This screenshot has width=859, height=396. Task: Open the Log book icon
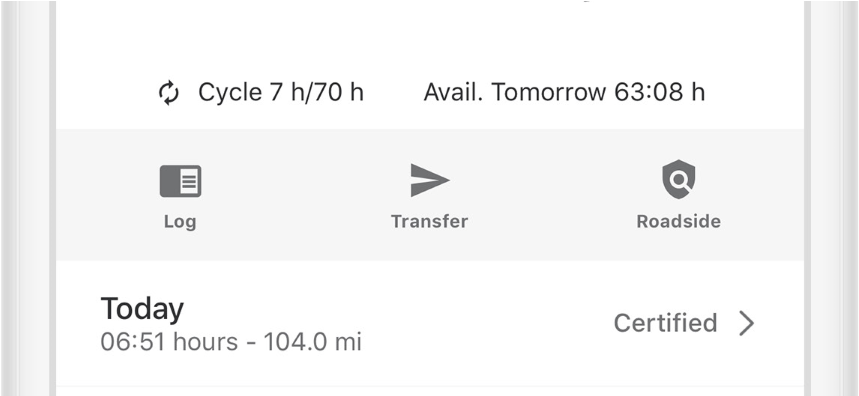(x=180, y=181)
